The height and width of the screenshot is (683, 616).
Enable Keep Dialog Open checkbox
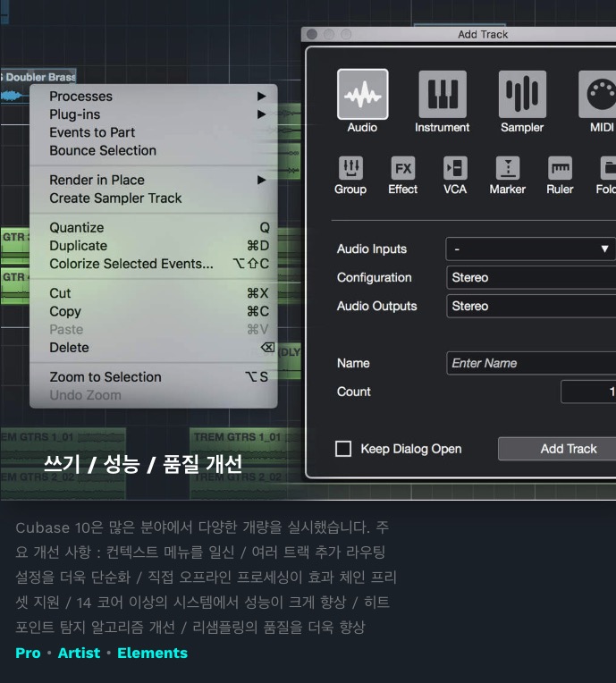343,448
